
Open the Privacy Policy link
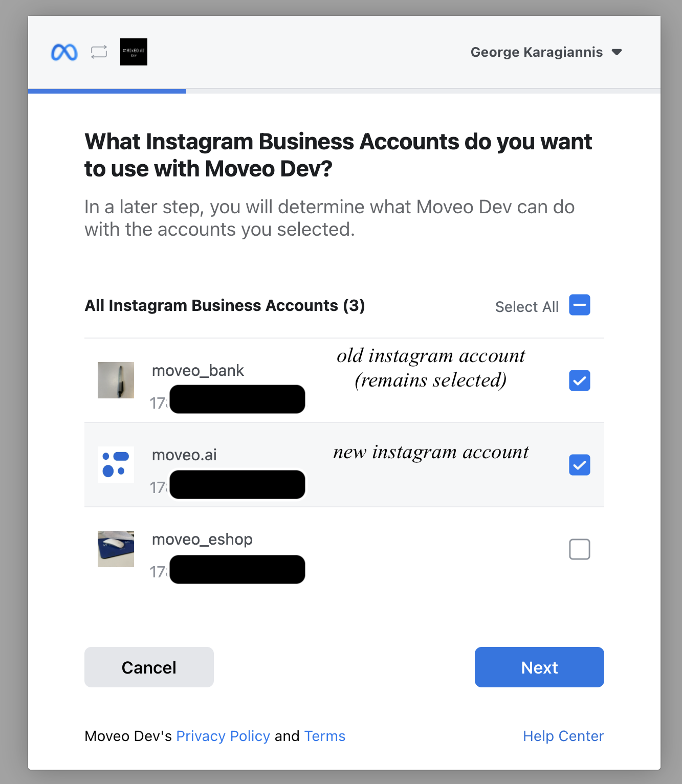[x=223, y=736]
